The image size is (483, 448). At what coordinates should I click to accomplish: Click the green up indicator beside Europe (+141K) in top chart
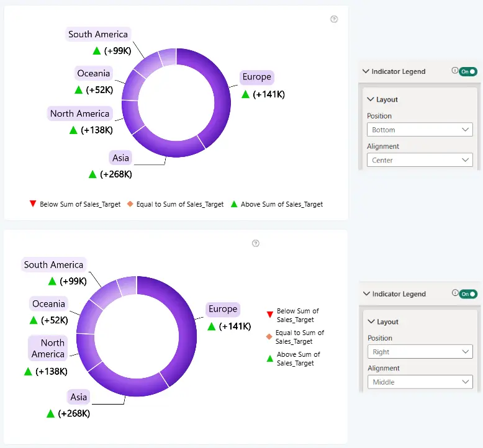(x=245, y=94)
